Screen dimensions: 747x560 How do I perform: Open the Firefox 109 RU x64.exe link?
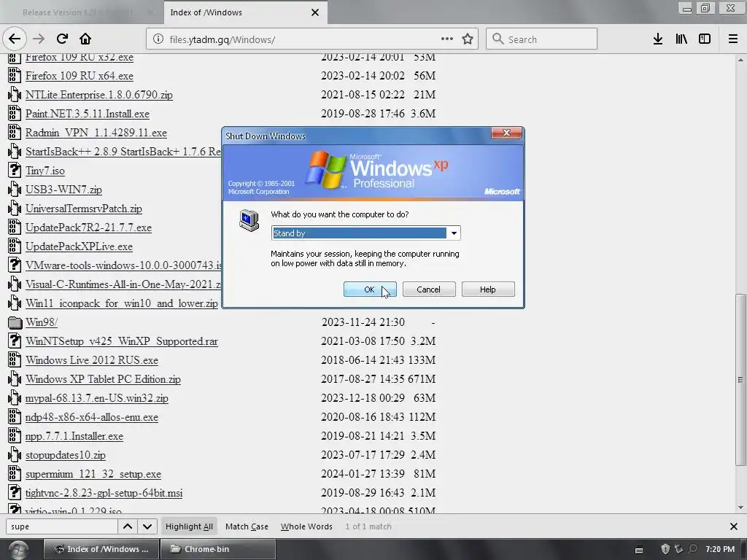click(79, 76)
